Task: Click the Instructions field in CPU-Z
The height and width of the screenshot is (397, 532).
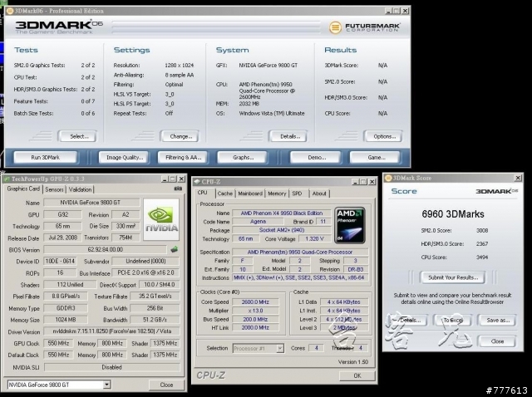Action: coord(299,277)
